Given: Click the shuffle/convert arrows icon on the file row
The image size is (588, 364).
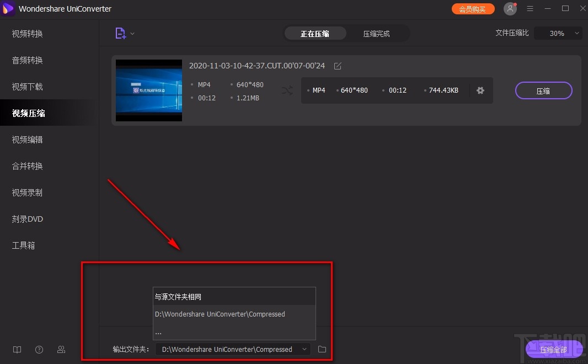Looking at the screenshot, I should pos(286,90).
